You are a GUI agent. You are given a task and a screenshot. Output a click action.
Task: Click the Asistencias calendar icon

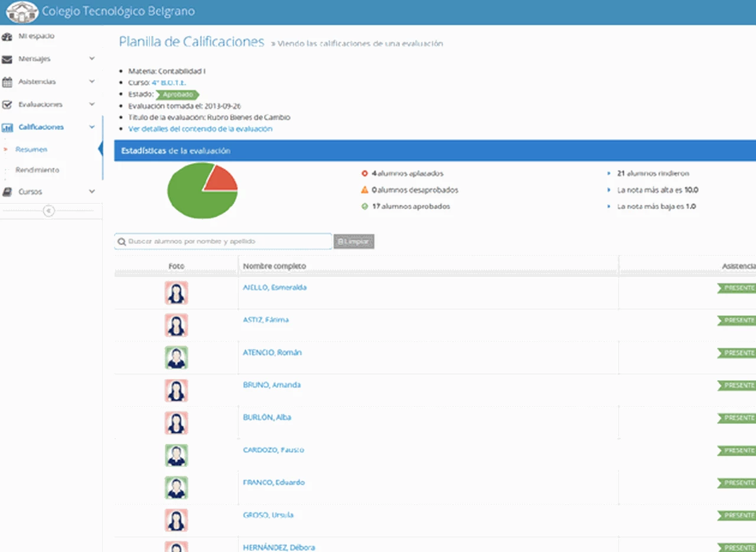(x=7, y=82)
